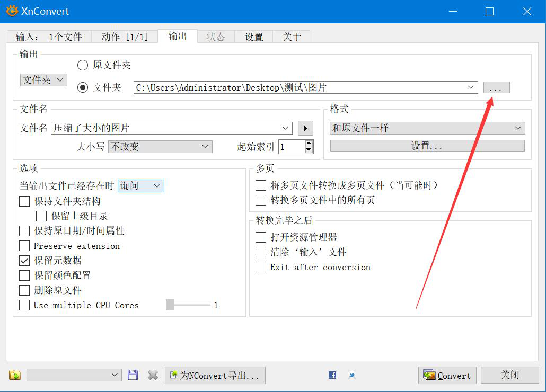Viewport: 546px width, 392px height.
Task: Decrease the 起始索引 value
Action: 309,149
